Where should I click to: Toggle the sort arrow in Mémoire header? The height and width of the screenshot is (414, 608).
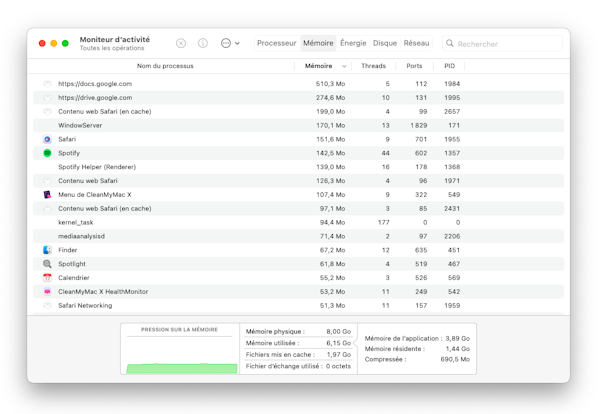[344, 66]
